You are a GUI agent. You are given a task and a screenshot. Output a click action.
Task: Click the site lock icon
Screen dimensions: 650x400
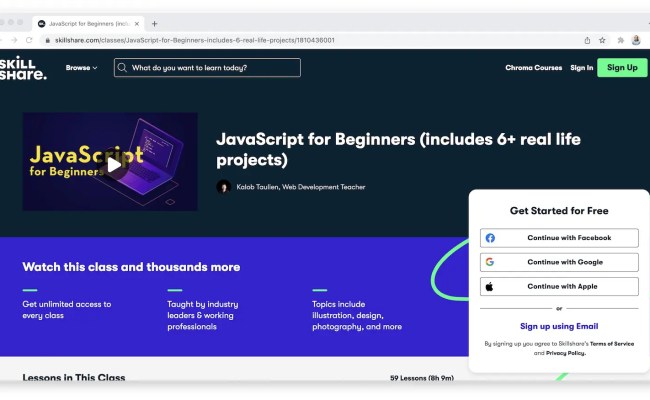point(48,40)
